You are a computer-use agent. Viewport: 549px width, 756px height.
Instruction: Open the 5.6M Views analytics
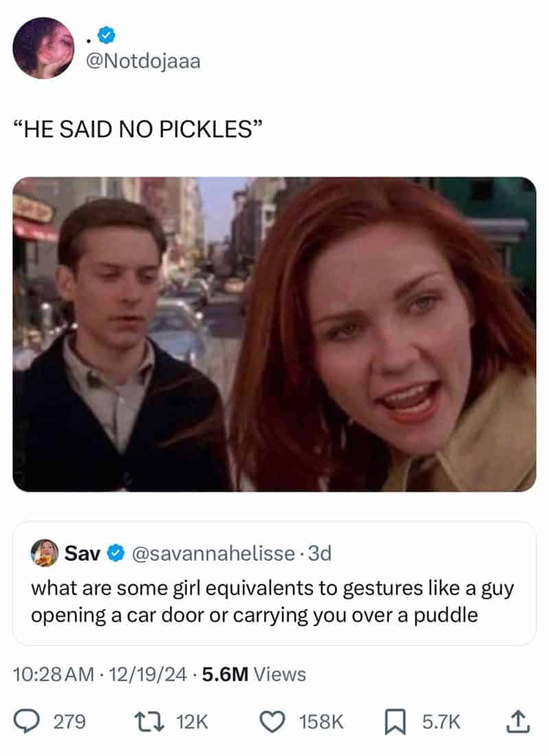[254, 674]
